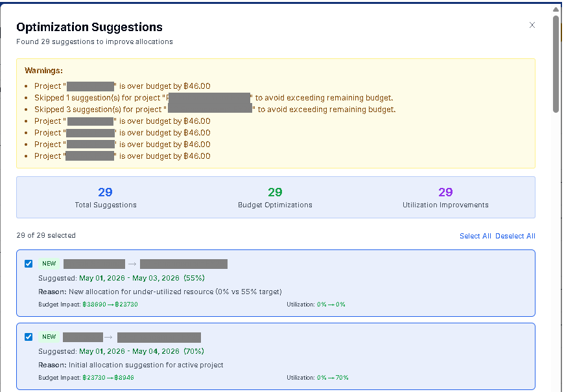This screenshot has height=392, width=564.
Task: Uncheck the second suggestion's checkbox
Action: (x=29, y=336)
